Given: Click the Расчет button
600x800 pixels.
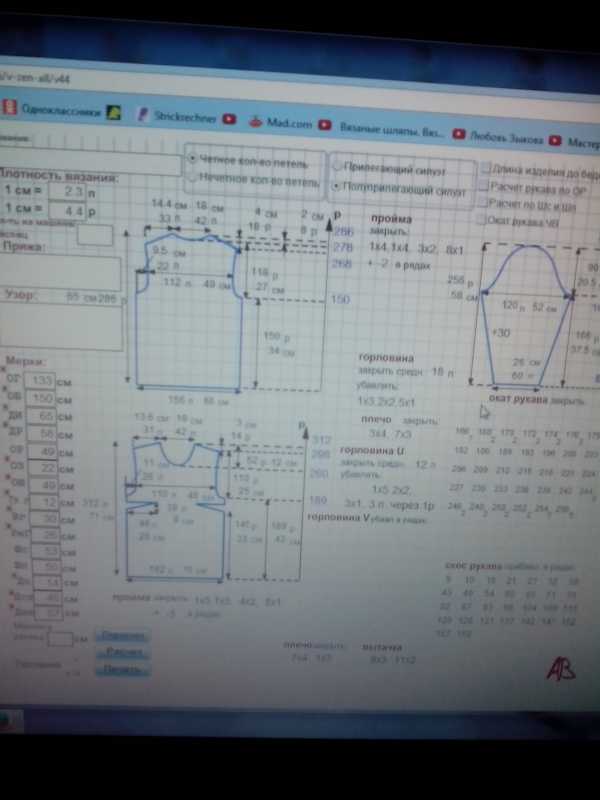Looking at the screenshot, I should (124, 653).
